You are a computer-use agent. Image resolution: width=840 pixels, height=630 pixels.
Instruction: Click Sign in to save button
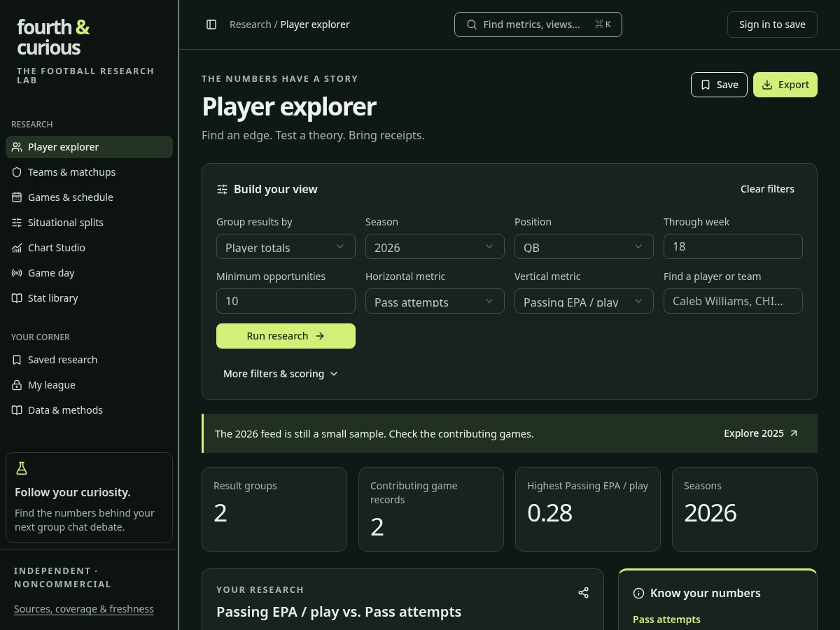[x=772, y=24]
